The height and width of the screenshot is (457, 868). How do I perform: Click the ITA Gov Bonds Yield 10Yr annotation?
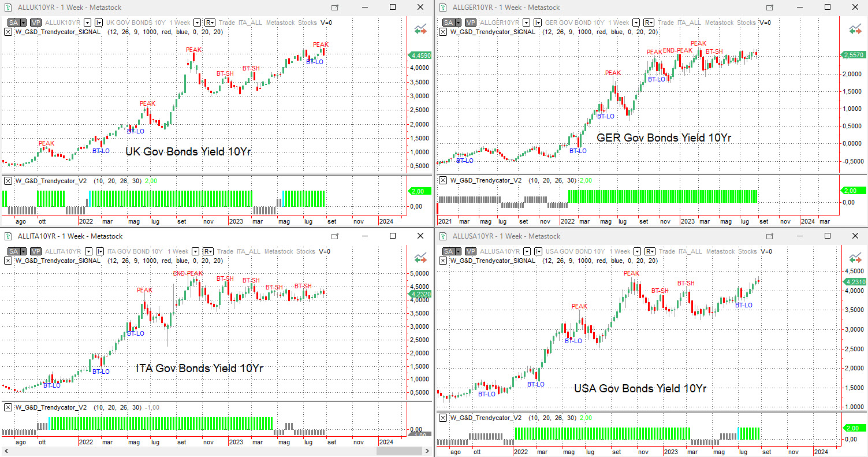point(200,368)
